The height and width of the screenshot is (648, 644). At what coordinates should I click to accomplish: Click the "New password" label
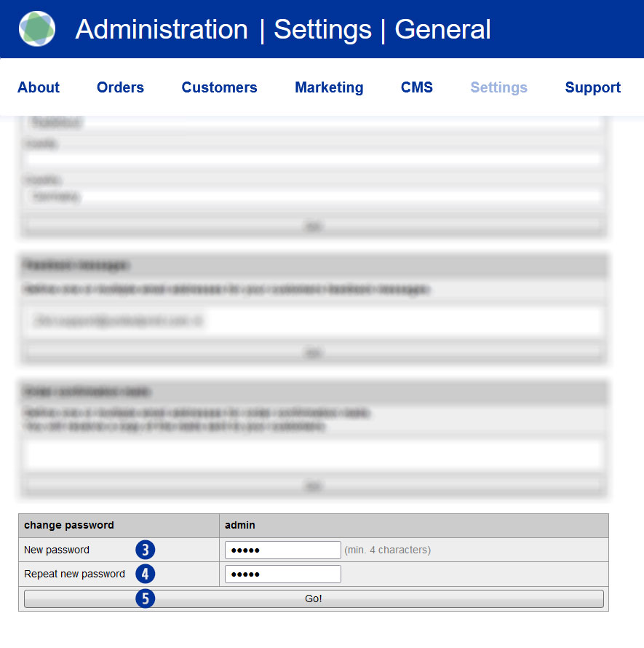coord(57,550)
